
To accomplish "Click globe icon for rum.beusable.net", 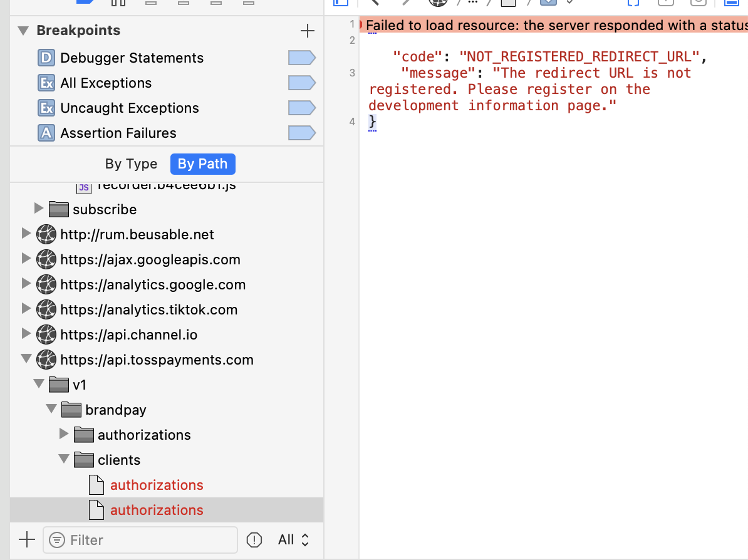I will point(46,234).
